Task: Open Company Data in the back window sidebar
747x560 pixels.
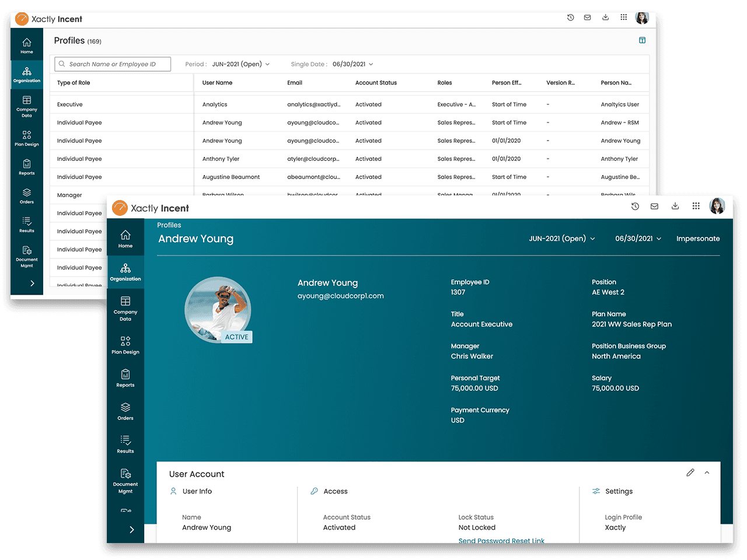Action: pyautogui.click(x=27, y=106)
